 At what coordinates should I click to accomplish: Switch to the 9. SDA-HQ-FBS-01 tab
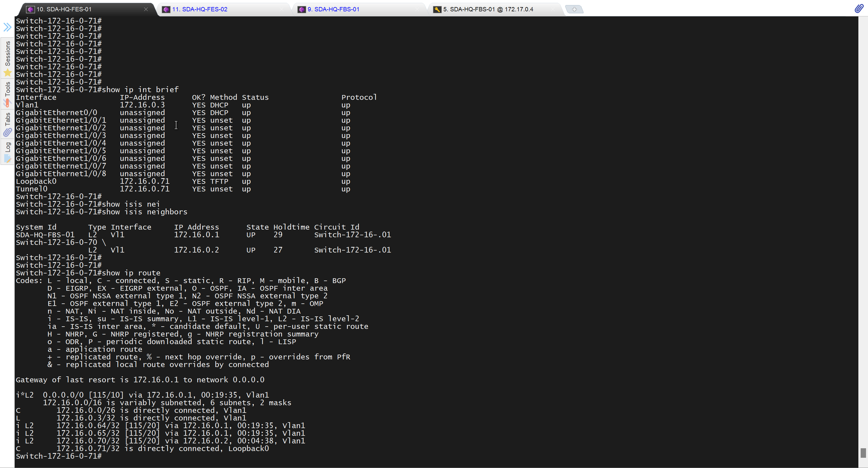pyautogui.click(x=333, y=9)
